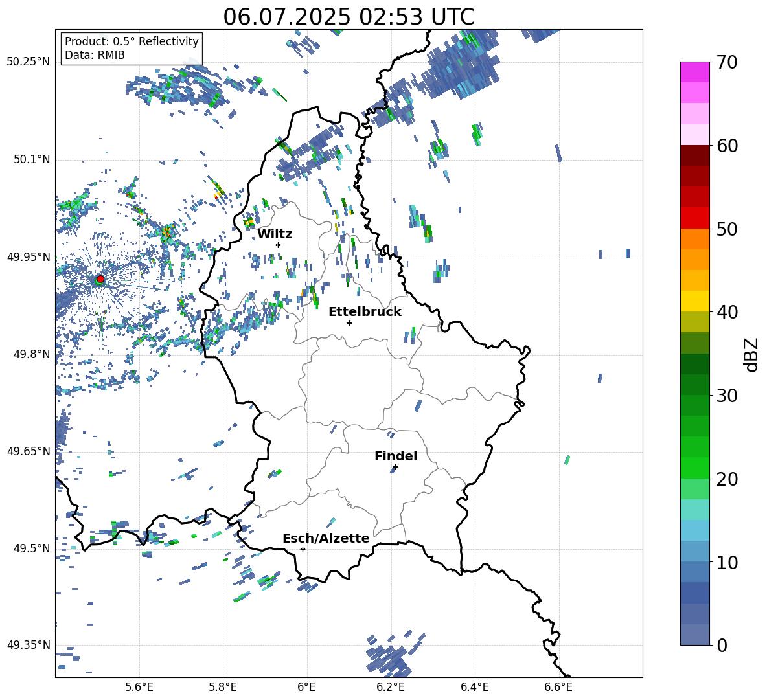
Task: Click the 5.8°E longitude label
Action: pos(223,687)
